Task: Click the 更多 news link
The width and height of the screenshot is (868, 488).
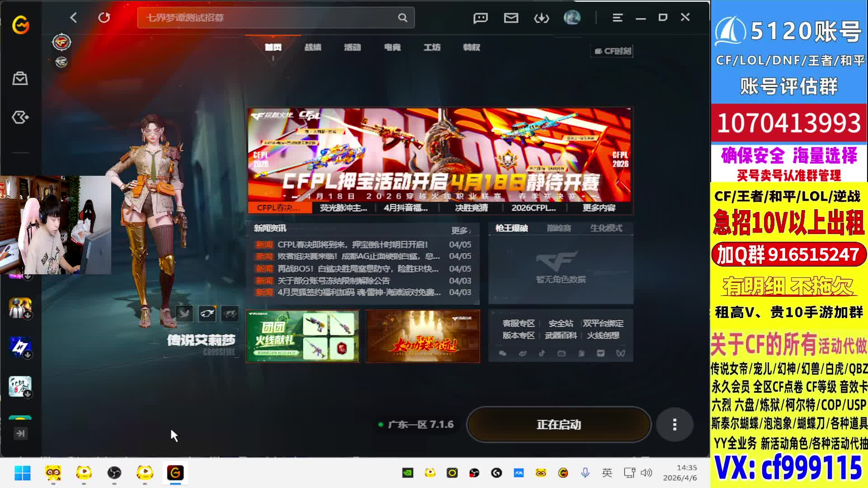Action: (461, 230)
